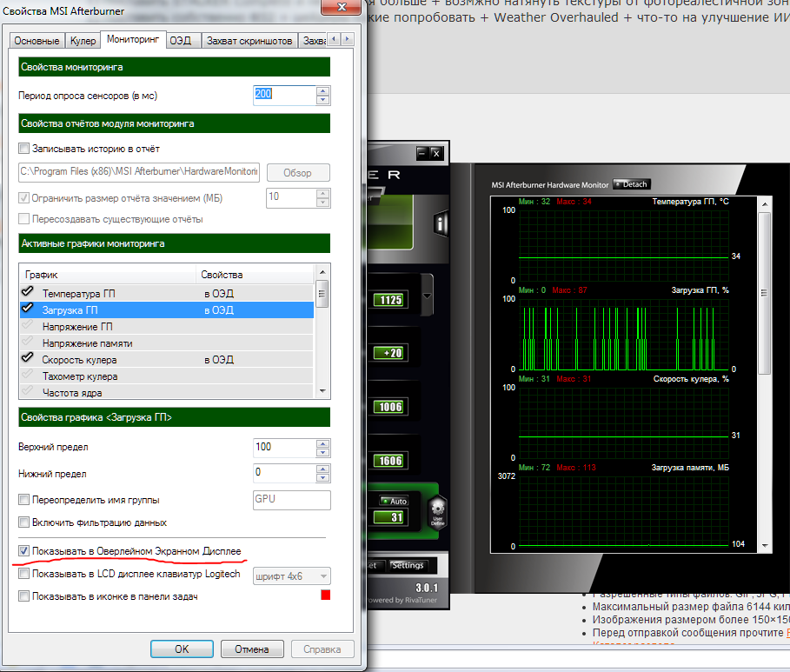Switch to the Кулер tab
Image resolution: width=790 pixels, height=672 pixels.
click(x=83, y=41)
